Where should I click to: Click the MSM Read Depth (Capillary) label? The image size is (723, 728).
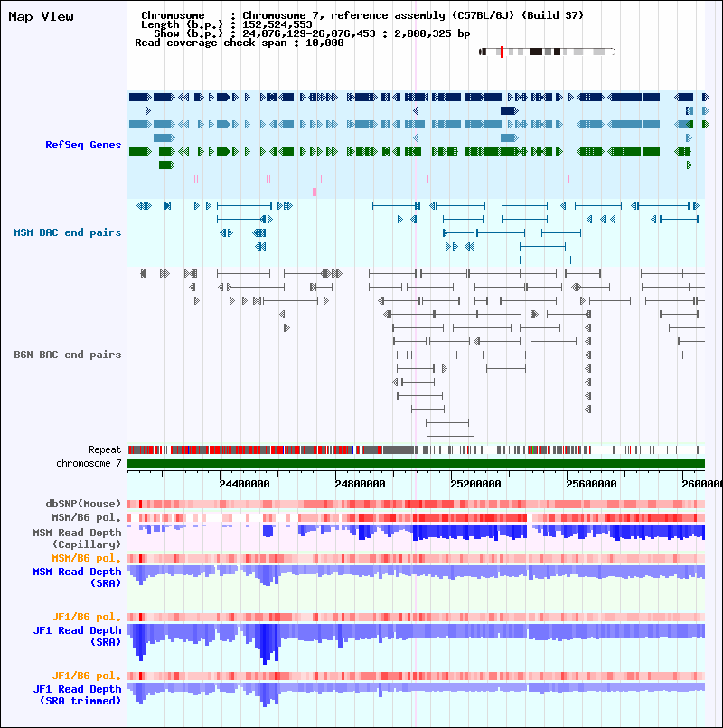click(77, 538)
